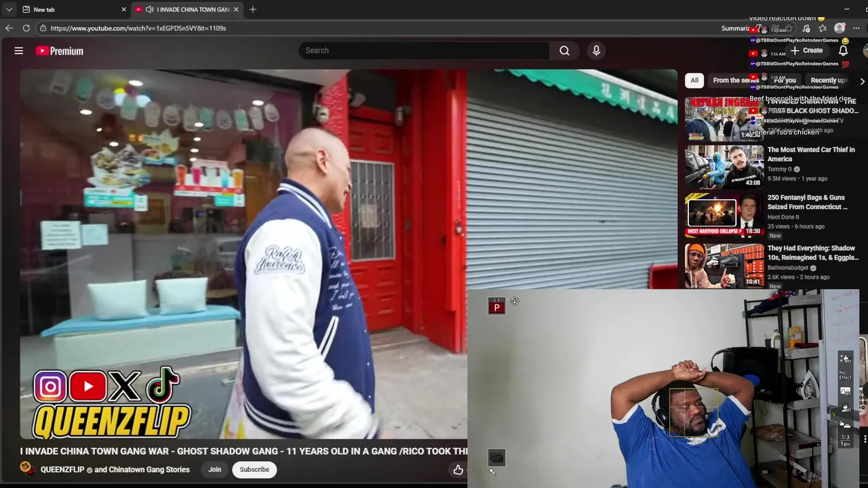Focus the youtube.com address bar URL

[x=138, y=28]
